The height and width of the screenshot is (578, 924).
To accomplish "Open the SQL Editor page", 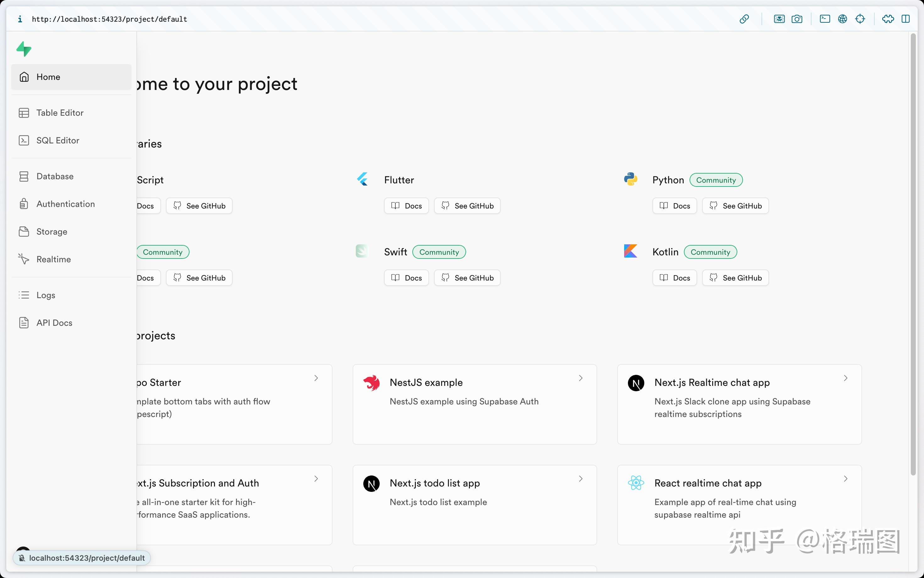I will point(58,140).
